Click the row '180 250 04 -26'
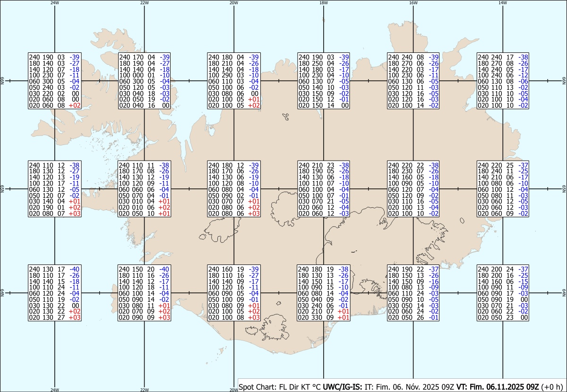 point(324,63)
